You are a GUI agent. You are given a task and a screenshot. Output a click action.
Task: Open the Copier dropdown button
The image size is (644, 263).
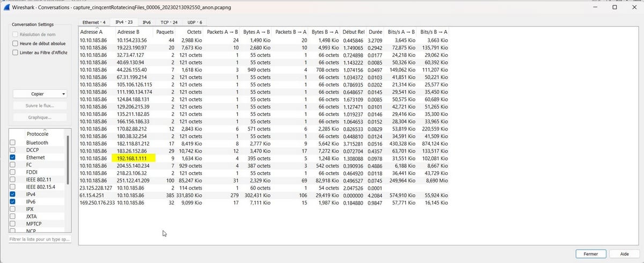pyautogui.click(x=41, y=94)
